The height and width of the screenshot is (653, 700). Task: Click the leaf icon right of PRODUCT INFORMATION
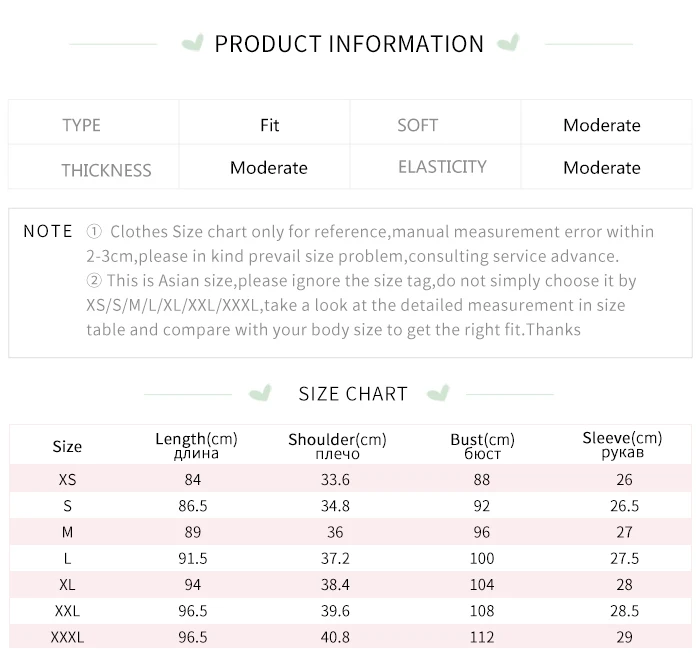click(x=508, y=42)
